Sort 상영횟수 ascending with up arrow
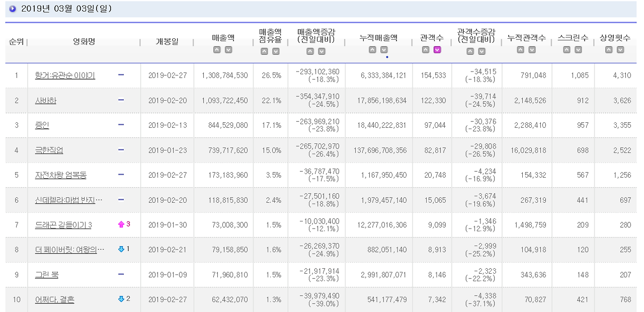Screen dimensions: 644x312 point(609,50)
